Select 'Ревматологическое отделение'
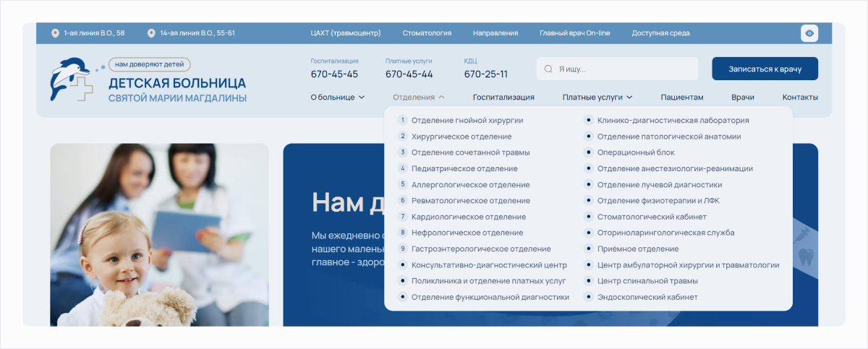Image resolution: width=868 pixels, height=349 pixels. click(471, 200)
